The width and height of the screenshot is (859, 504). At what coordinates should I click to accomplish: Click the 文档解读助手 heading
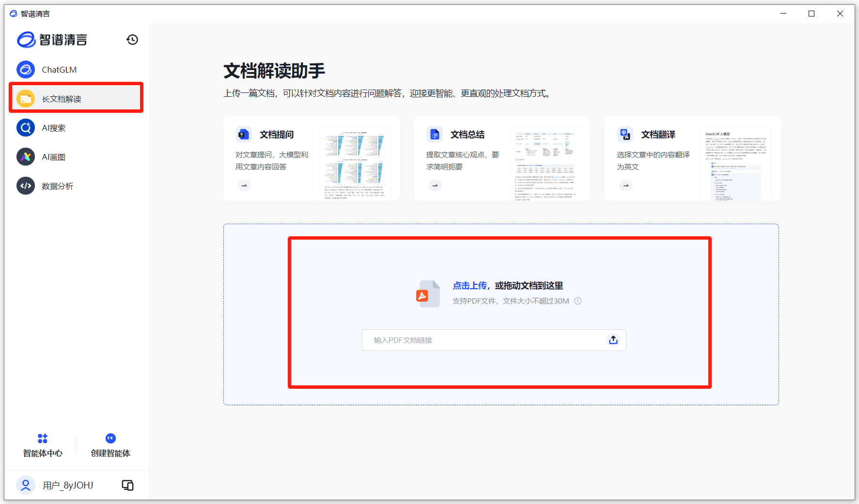(274, 71)
